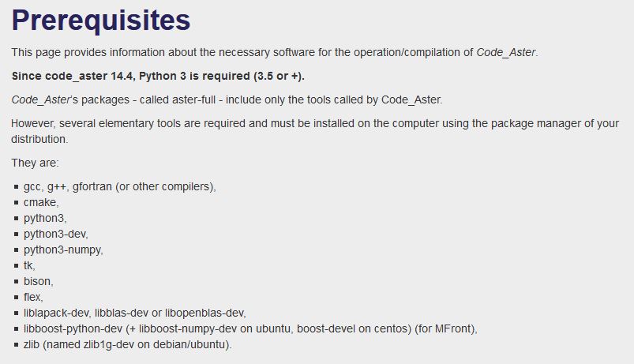Click the tk list item

point(29,265)
